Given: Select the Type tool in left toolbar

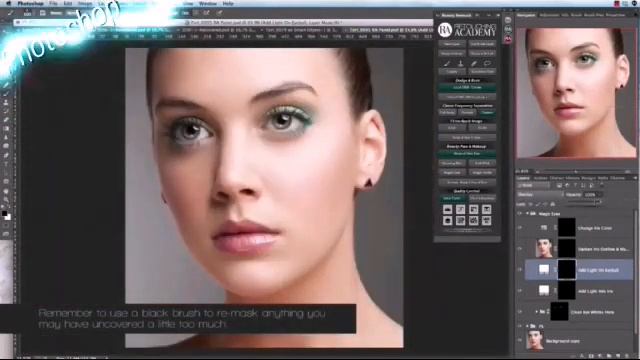Looking at the screenshot, I should 6,164.
